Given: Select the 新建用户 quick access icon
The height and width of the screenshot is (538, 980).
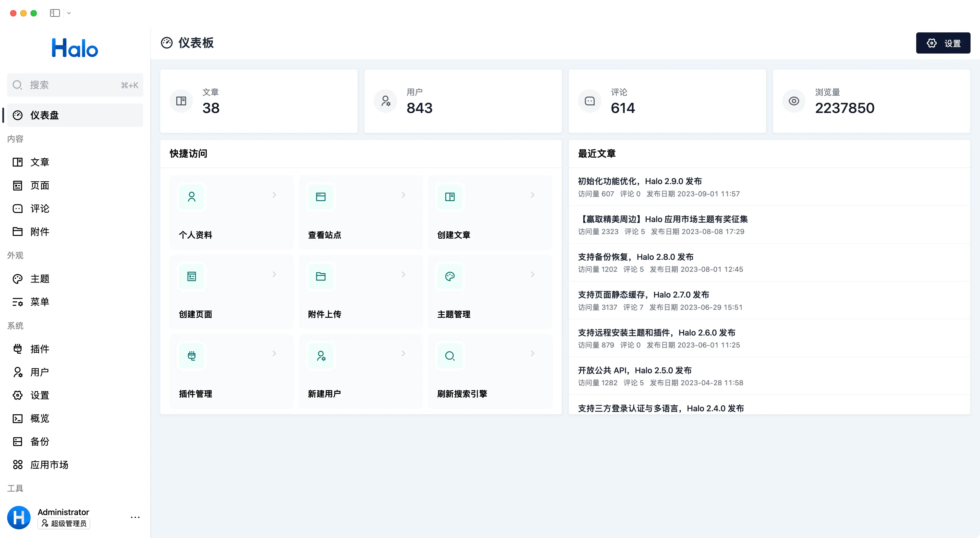Looking at the screenshot, I should [x=321, y=355].
